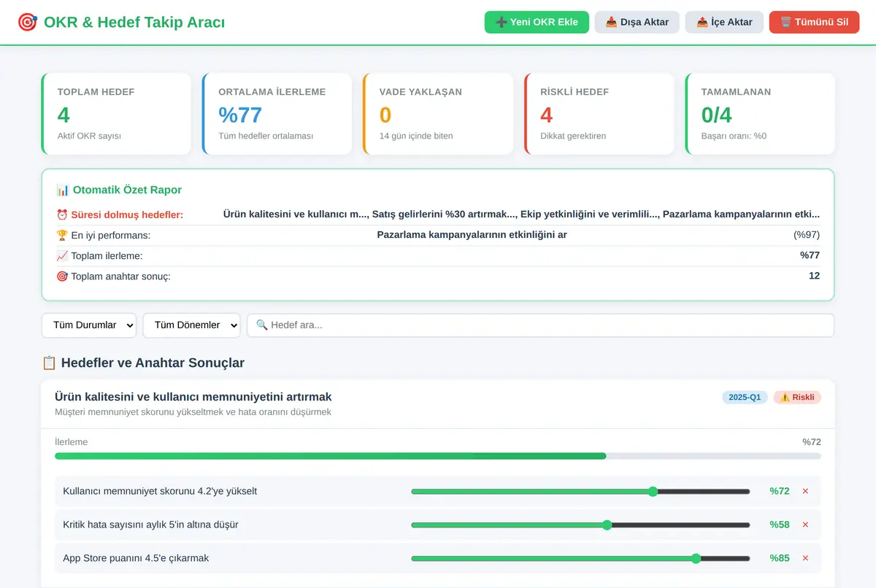Click the Vade Yaklaşan summary card

pyautogui.click(x=438, y=114)
